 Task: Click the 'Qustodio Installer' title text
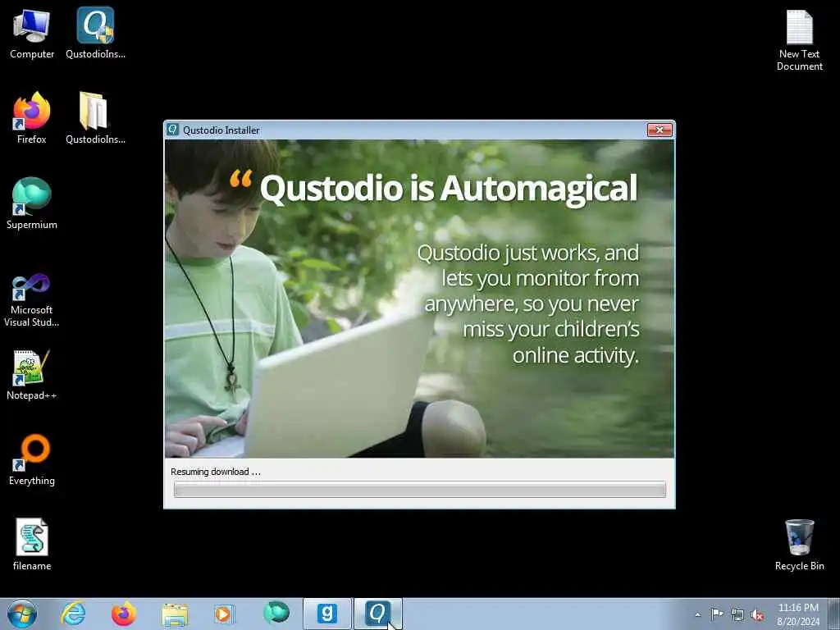[221, 130]
